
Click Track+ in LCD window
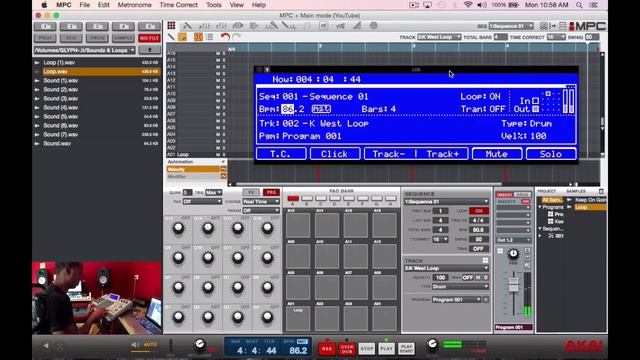click(x=443, y=154)
